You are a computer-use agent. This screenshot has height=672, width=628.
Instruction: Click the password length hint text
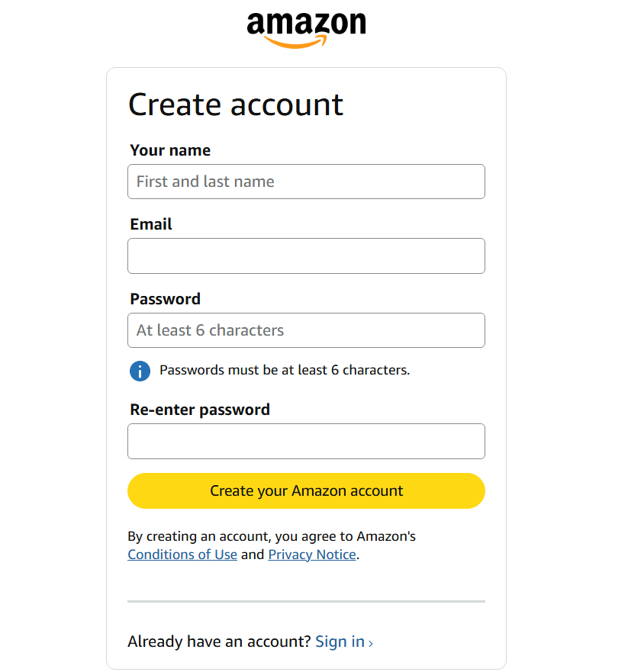pyautogui.click(x=285, y=370)
